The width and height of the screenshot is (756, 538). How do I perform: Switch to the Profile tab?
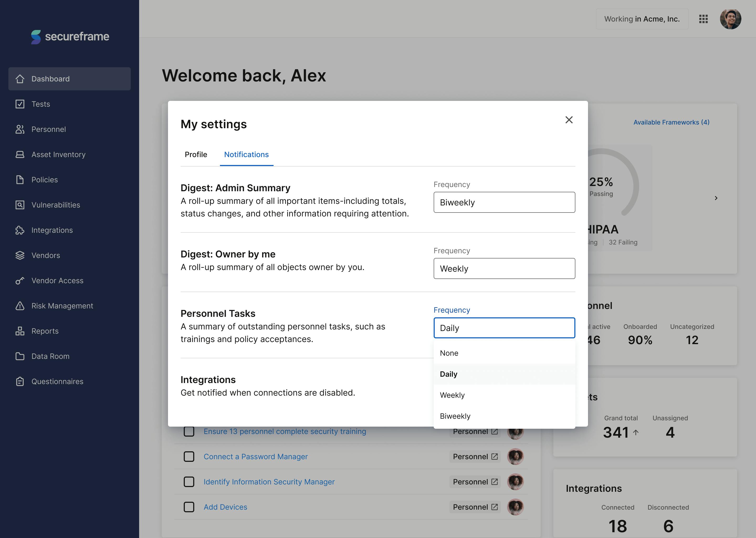[x=196, y=154]
